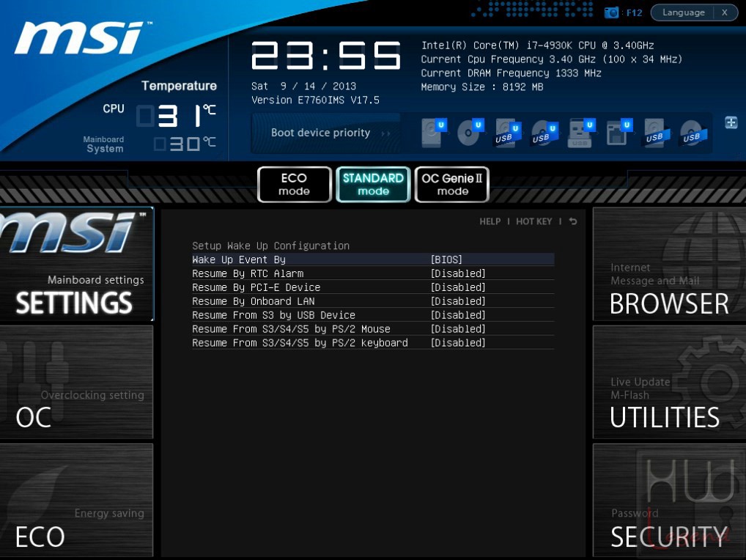Open the OC overclocking setting panel
746x560 pixels.
pos(77,382)
